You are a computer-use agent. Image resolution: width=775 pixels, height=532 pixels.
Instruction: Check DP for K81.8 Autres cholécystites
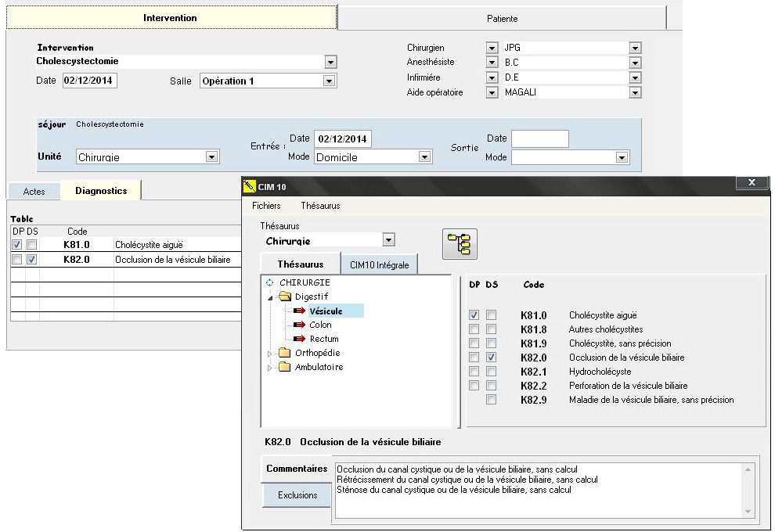coord(474,329)
